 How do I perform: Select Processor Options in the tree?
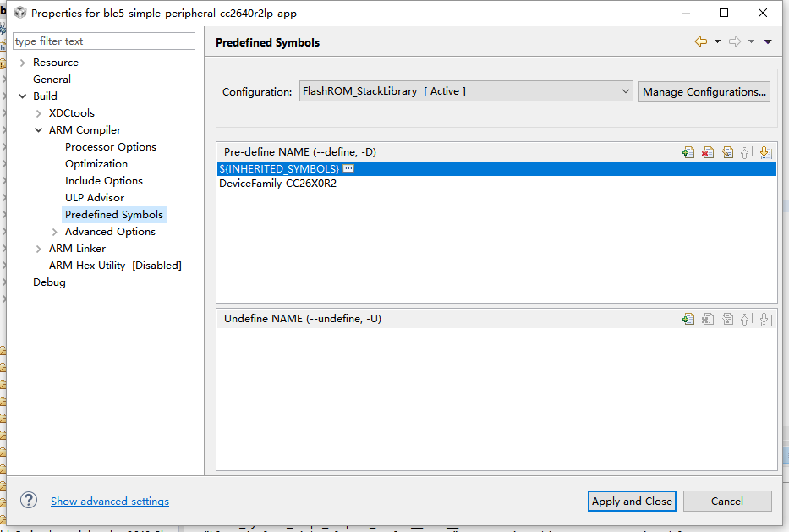(x=111, y=147)
